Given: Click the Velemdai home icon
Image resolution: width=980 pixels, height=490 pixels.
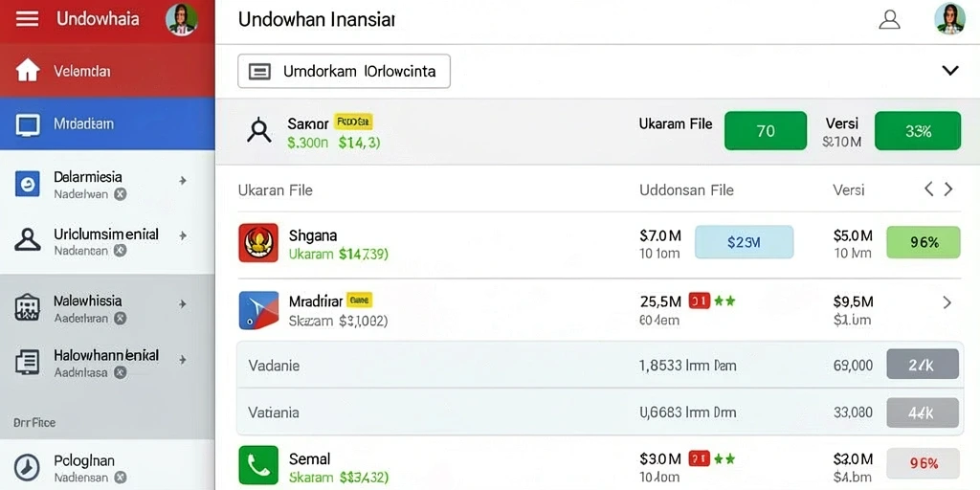Looking at the screenshot, I should coord(28,71).
